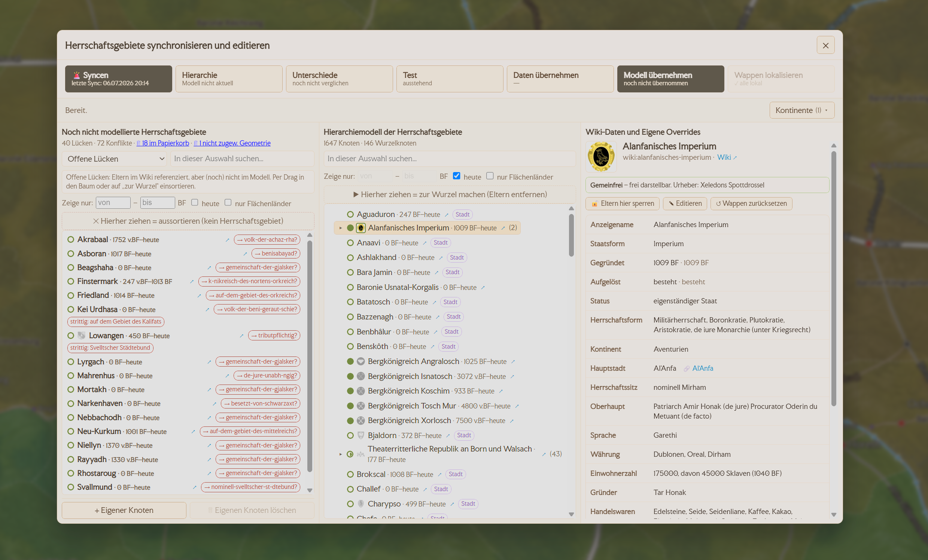Click Wappen zurücksetzen button
Viewport: 928px width, 560px height.
point(751,204)
